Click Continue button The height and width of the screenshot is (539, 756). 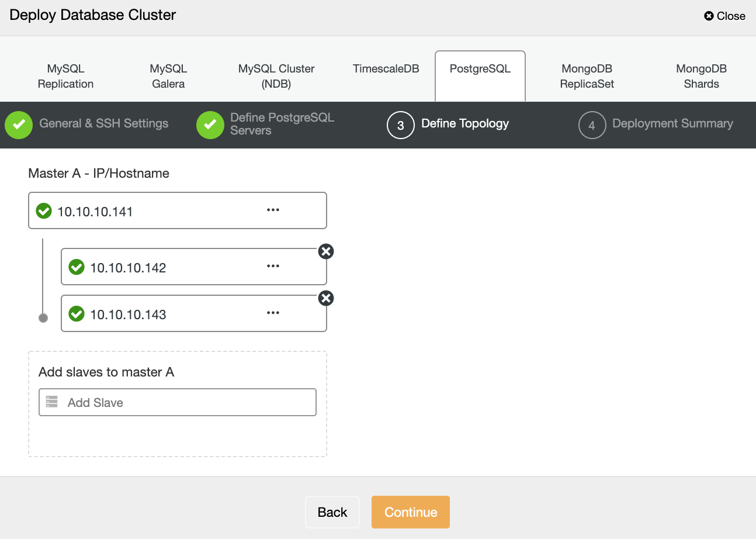click(x=411, y=512)
